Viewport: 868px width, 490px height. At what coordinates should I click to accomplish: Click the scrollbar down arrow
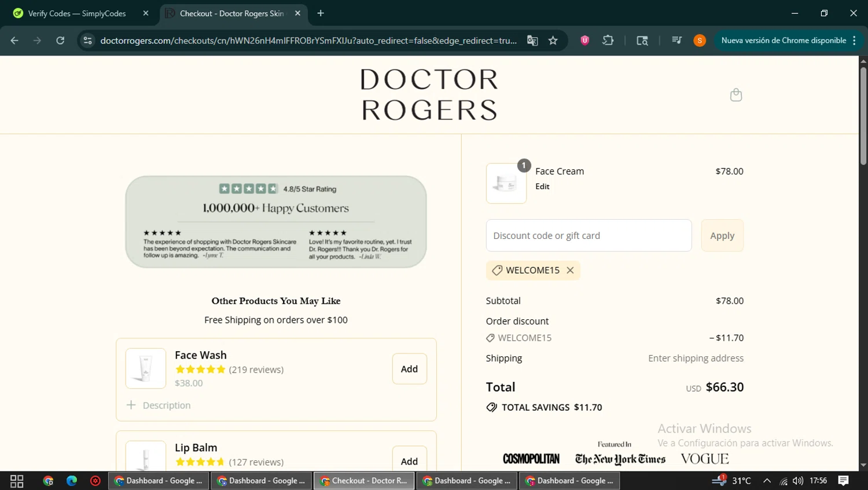(x=863, y=465)
